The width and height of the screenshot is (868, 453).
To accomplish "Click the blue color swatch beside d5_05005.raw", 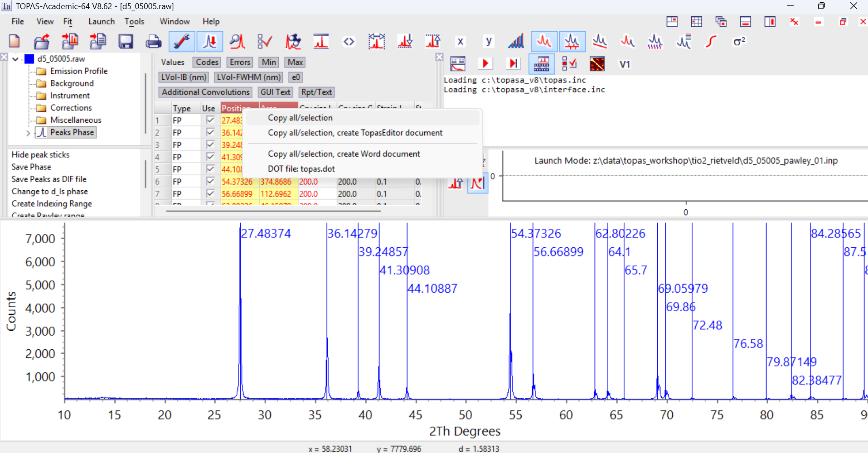I will click(x=29, y=59).
